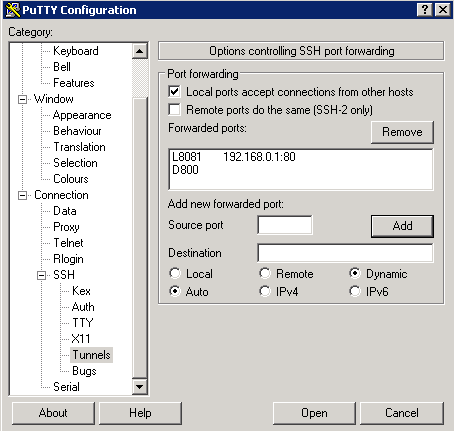Collapse the Window tree node
The width and height of the screenshot is (454, 431).
pyautogui.click(x=22, y=99)
